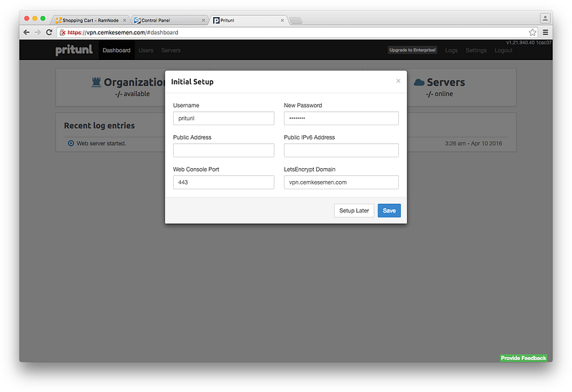Open the Logs page link
The image size is (572, 392).
pos(451,50)
